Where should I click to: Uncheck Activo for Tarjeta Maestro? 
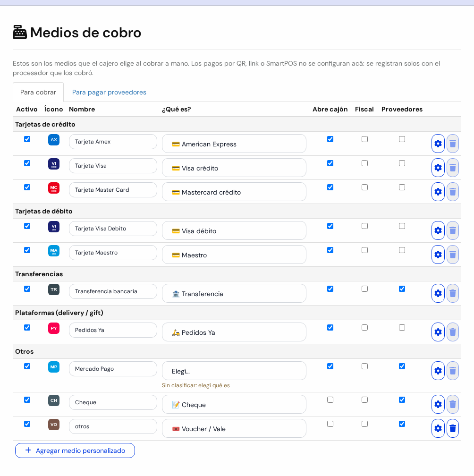(x=27, y=250)
